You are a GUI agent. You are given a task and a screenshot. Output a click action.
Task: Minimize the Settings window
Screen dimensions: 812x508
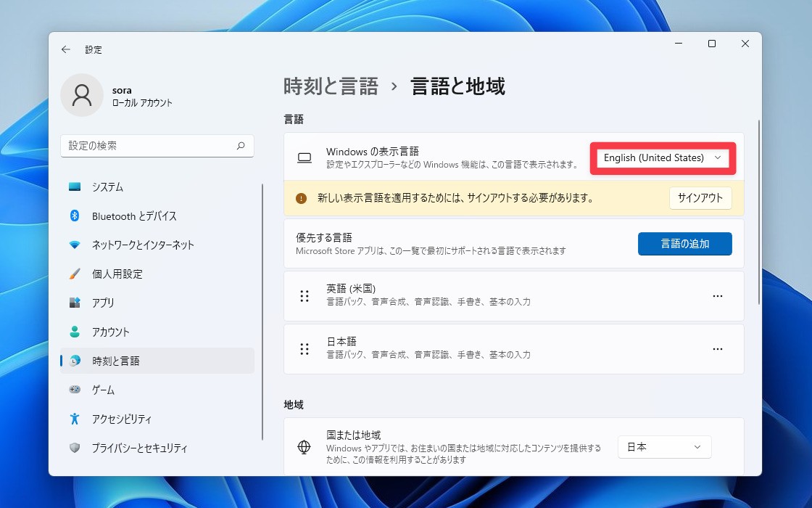679,44
